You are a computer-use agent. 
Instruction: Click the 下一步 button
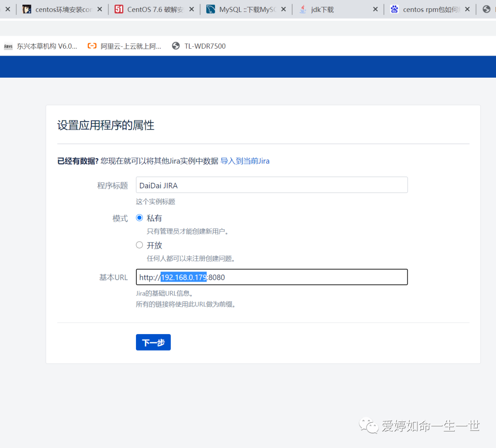(153, 342)
